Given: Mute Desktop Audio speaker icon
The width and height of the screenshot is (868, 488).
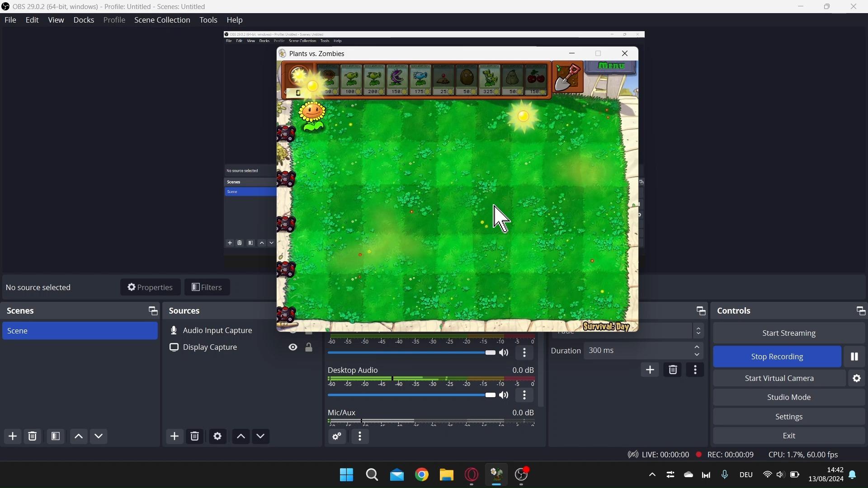Looking at the screenshot, I should [505, 396].
